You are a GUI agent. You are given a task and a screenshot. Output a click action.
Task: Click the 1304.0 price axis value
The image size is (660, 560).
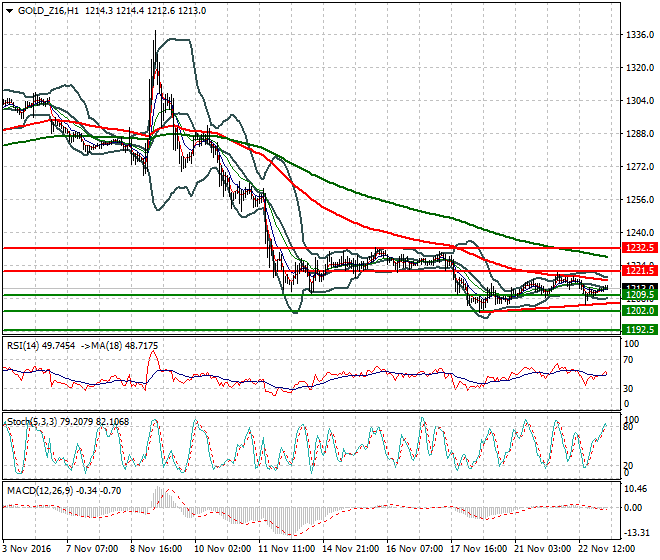click(x=640, y=101)
